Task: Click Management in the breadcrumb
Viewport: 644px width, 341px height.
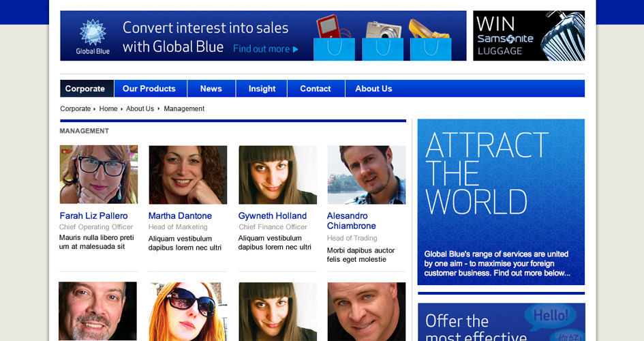Action: coord(184,109)
